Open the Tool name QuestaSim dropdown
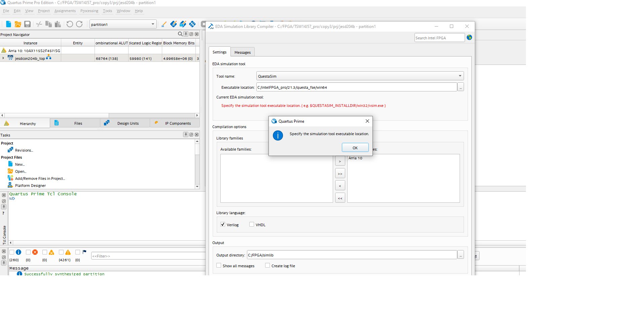 360,76
